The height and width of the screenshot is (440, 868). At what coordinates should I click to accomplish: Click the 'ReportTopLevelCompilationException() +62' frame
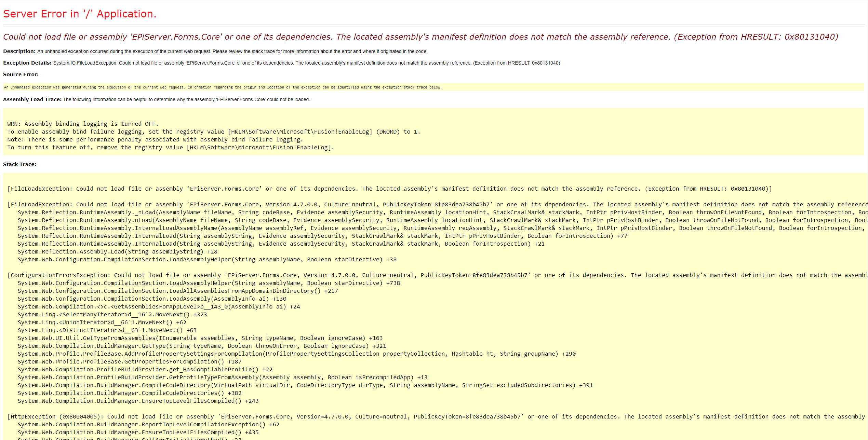149,424
